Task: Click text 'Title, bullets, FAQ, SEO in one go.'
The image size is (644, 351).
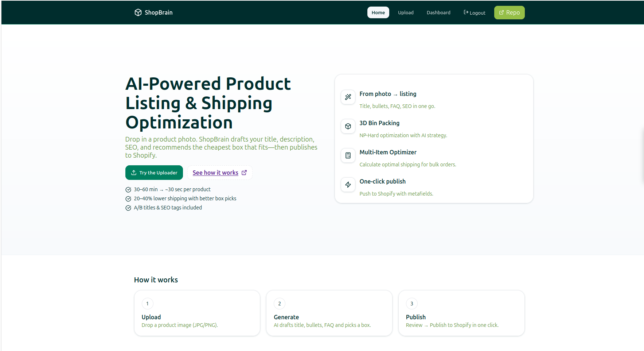Action: pyautogui.click(x=397, y=106)
